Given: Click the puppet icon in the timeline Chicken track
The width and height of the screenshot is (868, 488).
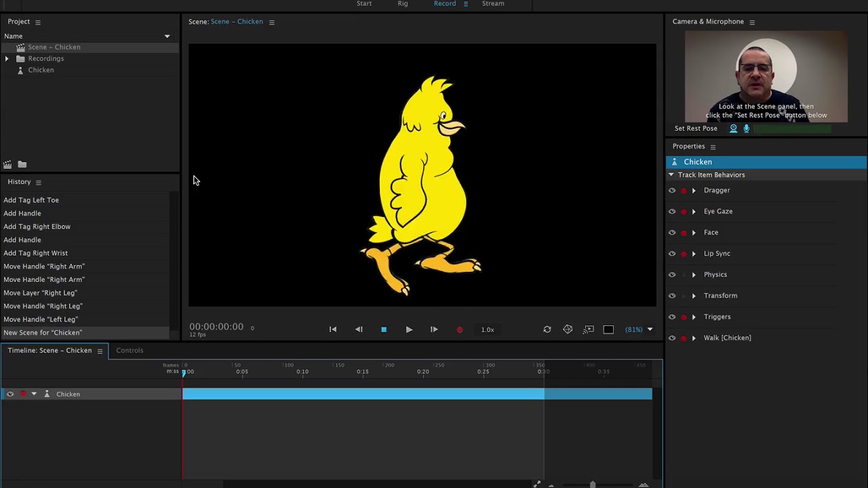Looking at the screenshot, I should (47, 394).
